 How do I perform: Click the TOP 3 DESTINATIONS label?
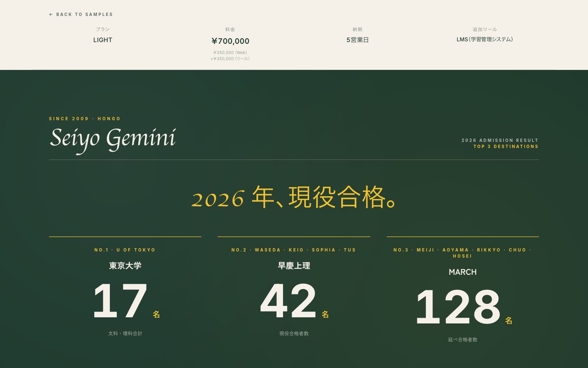click(506, 146)
